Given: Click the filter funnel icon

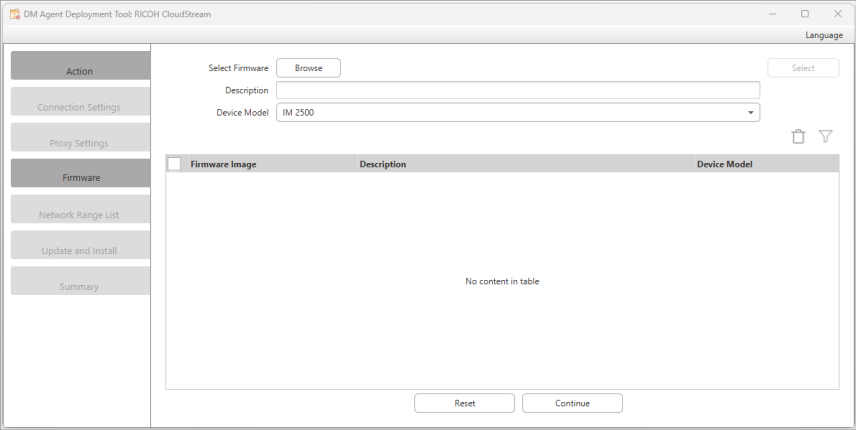Looking at the screenshot, I should point(825,137).
